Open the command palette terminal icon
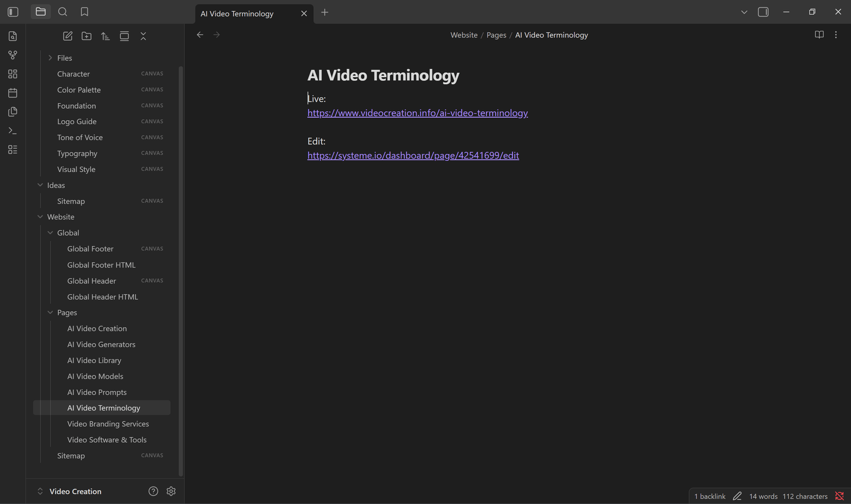Image resolution: width=851 pixels, height=504 pixels. tap(12, 130)
